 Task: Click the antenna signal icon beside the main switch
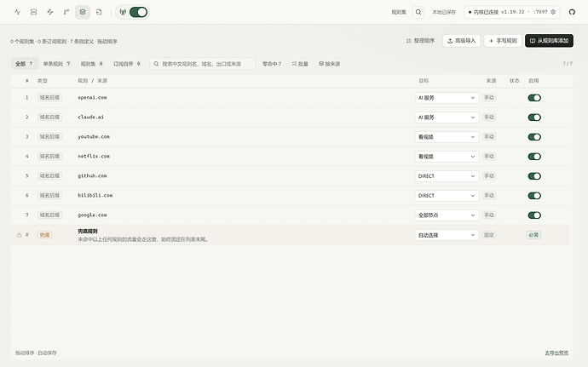pyautogui.click(x=123, y=12)
